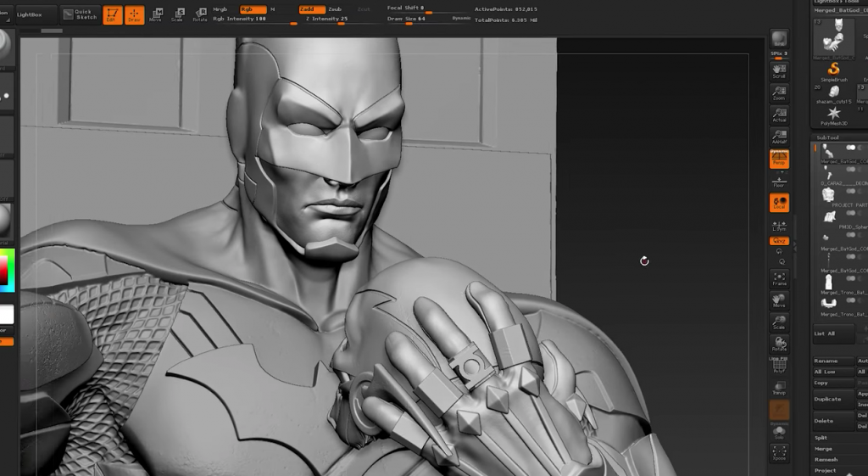The image size is (868, 476).
Task: Select the shazam_cuts15 tool
Action: click(x=832, y=94)
